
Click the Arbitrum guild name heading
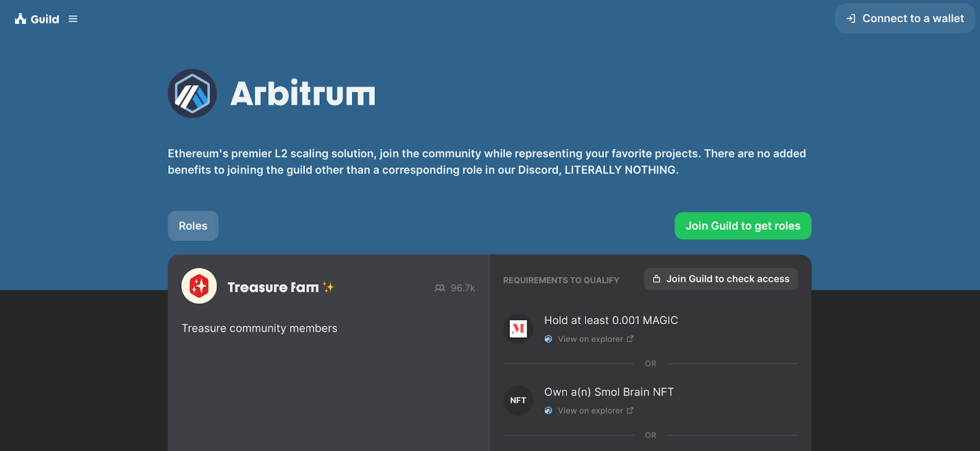coord(303,93)
